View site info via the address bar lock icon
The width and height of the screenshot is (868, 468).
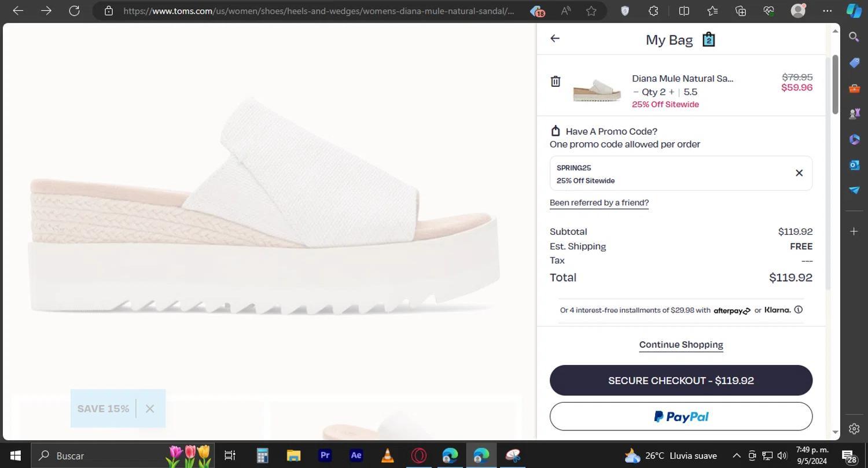point(108,10)
